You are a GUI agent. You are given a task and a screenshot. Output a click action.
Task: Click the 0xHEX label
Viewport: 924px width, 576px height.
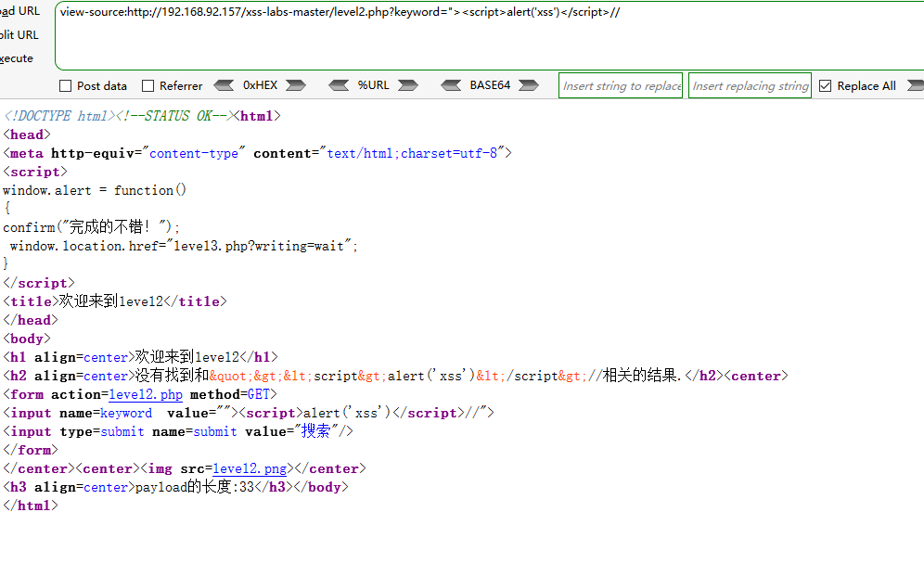pyautogui.click(x=260, y=85)
